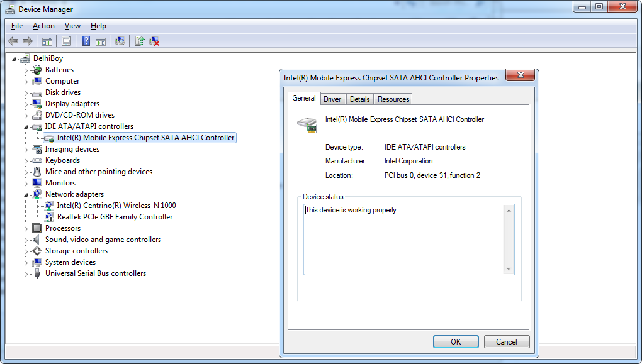The image size is (642, 364).
Task: Click the Uninstall device toolbar icon
Action: (x=154, y=41)
